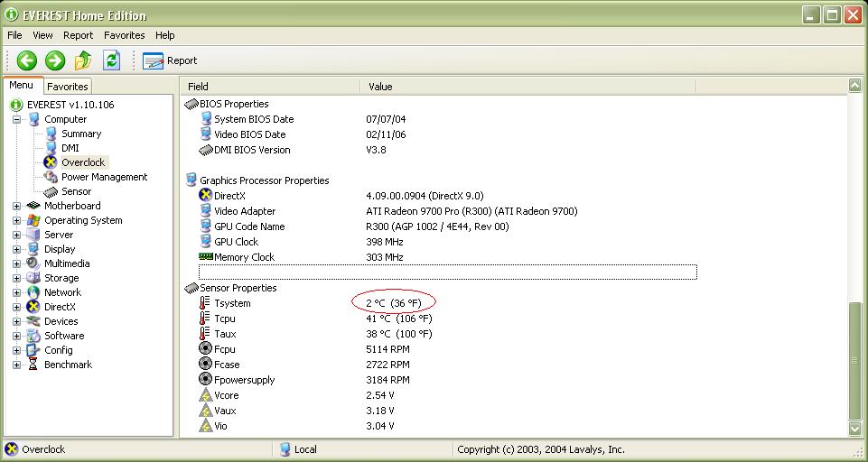Go back with the green left arrow

(26, 60)
